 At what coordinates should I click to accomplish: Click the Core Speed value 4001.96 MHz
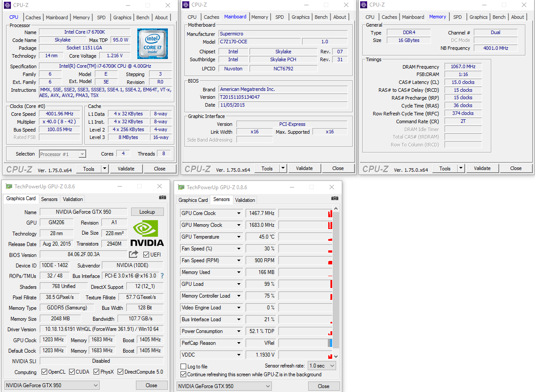tap(60, 114)
